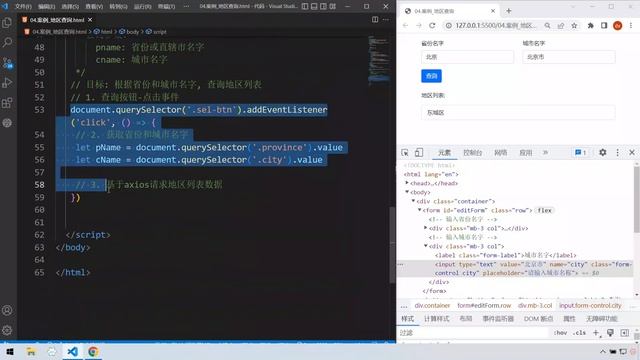640x360 pixels.
Task: Open DevTools issues counter badge
Action: point(580,153)
